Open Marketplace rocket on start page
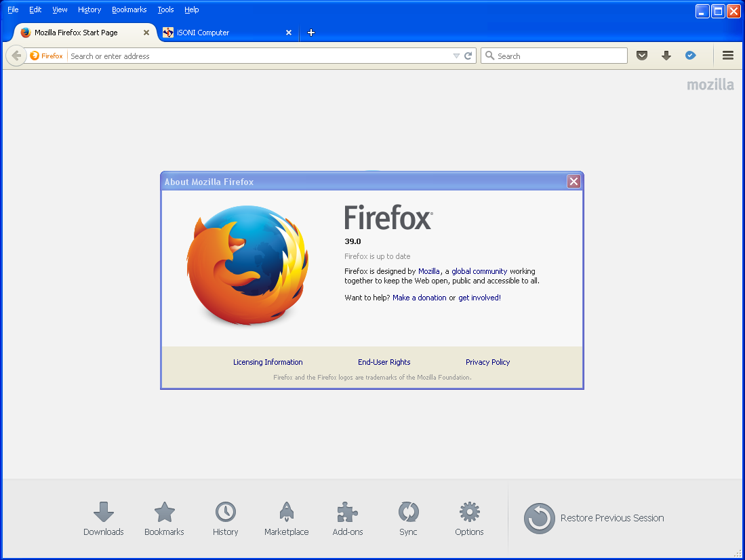This screenshot has width=745, height=560. [287, 519]
